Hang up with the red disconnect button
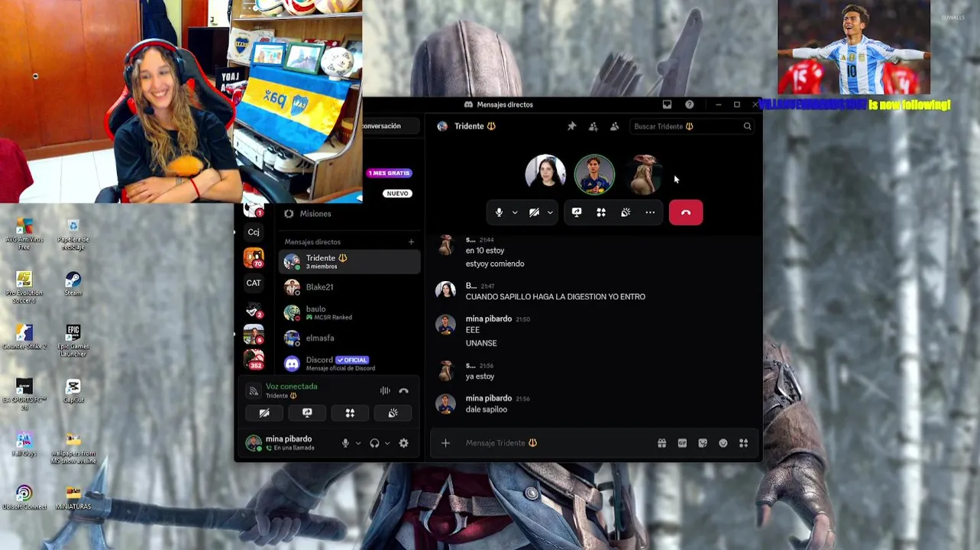The height and width of the screenshot is (550, 980). pyautogui.click(x=686, y=212)
